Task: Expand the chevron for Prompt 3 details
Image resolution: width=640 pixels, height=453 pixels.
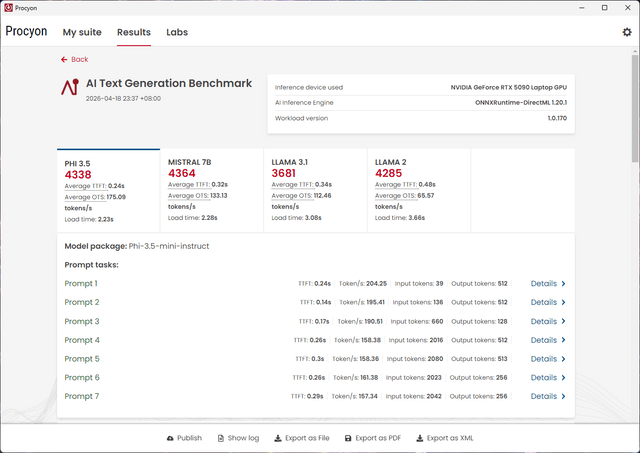Action: (x=564, y=322)
